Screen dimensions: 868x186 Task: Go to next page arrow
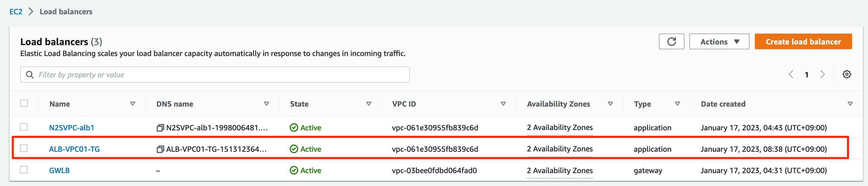click(x=822, y=74)
